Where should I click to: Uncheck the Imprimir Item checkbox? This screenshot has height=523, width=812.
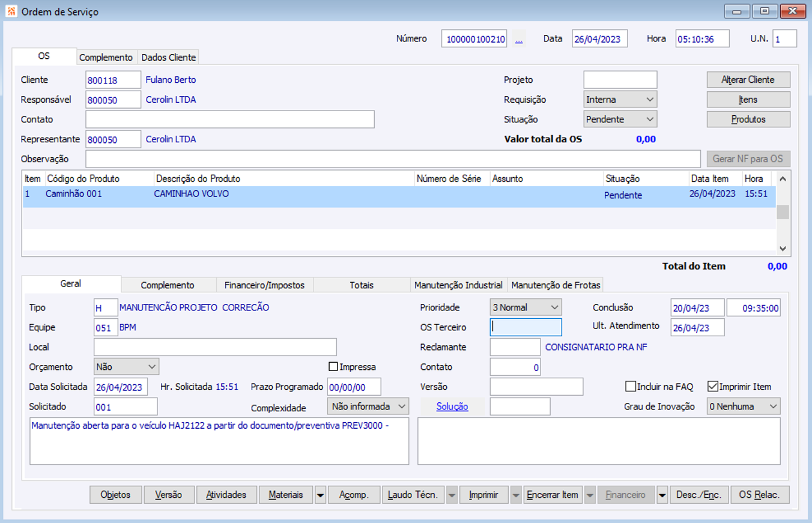[713, 387]
